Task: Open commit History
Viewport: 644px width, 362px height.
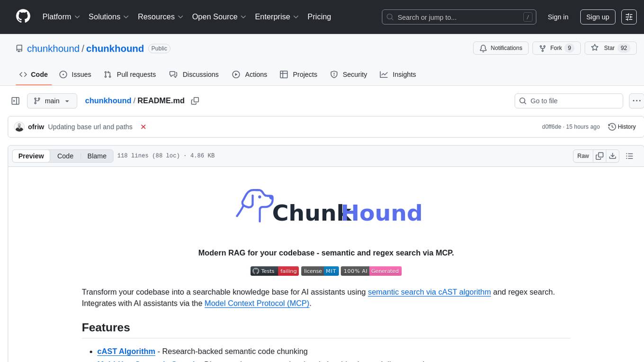Action: coord(622,127)
